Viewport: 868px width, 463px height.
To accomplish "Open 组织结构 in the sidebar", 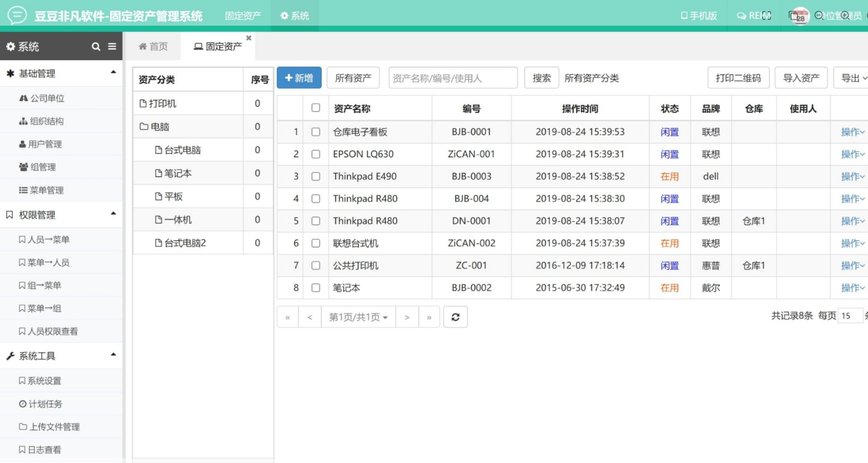I will pyautogui.click(x=41, y=121).
